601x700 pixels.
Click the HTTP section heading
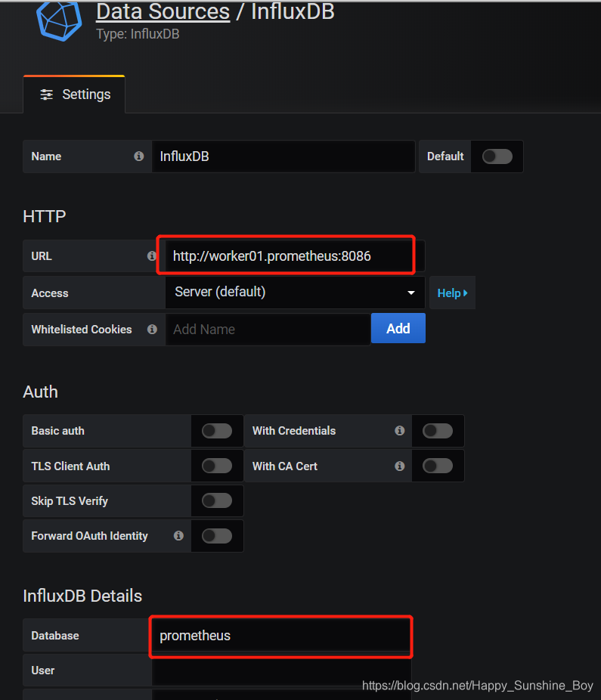pyautogui.click(x=44, y=216)
